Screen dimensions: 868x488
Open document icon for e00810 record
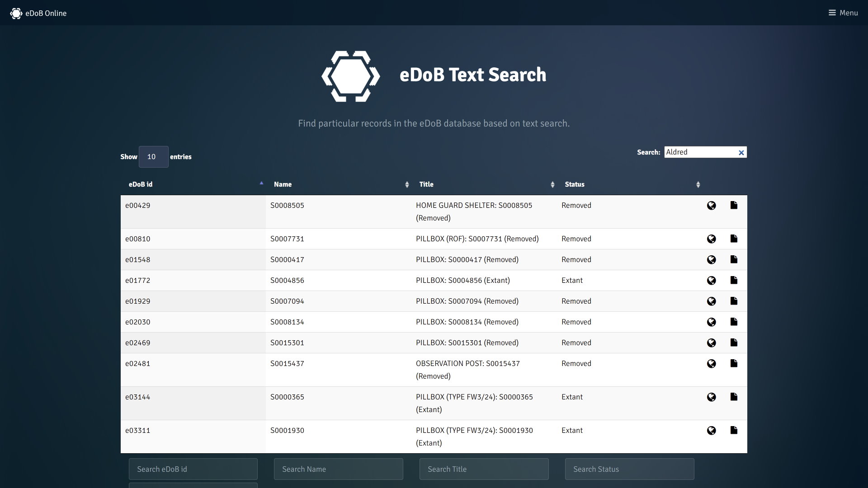pyautogui.click(x=734, y=239)
